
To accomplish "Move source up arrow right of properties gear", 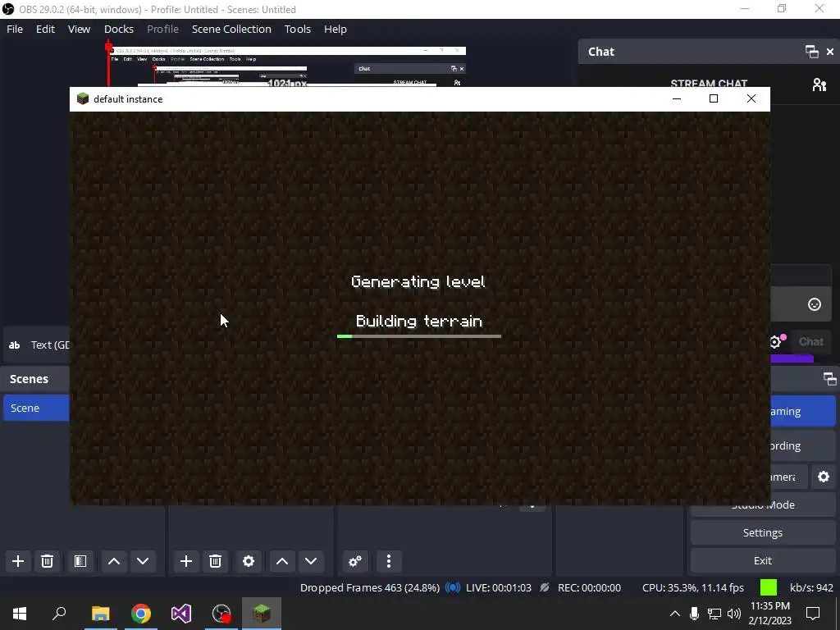I will coord(282,561).
